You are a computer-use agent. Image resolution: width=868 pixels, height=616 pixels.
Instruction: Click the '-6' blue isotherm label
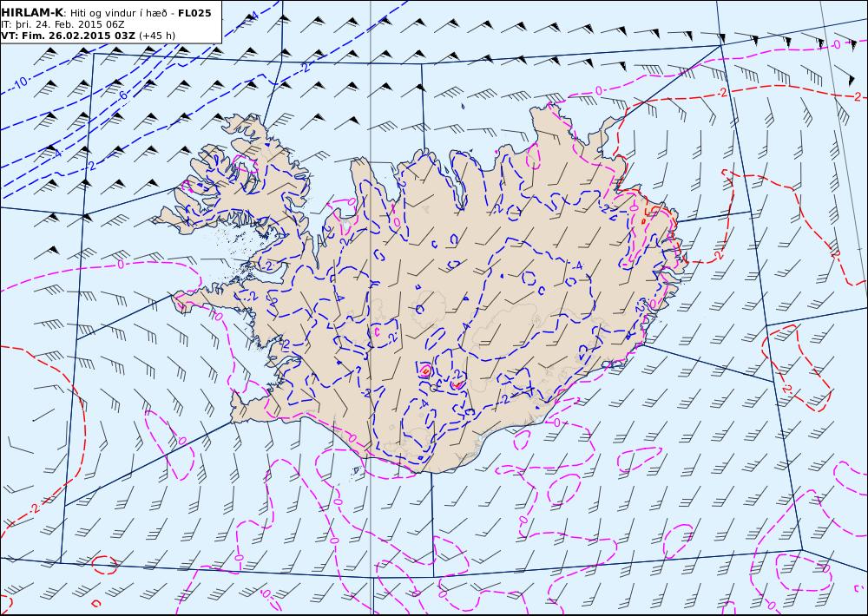tap(122, 95)
